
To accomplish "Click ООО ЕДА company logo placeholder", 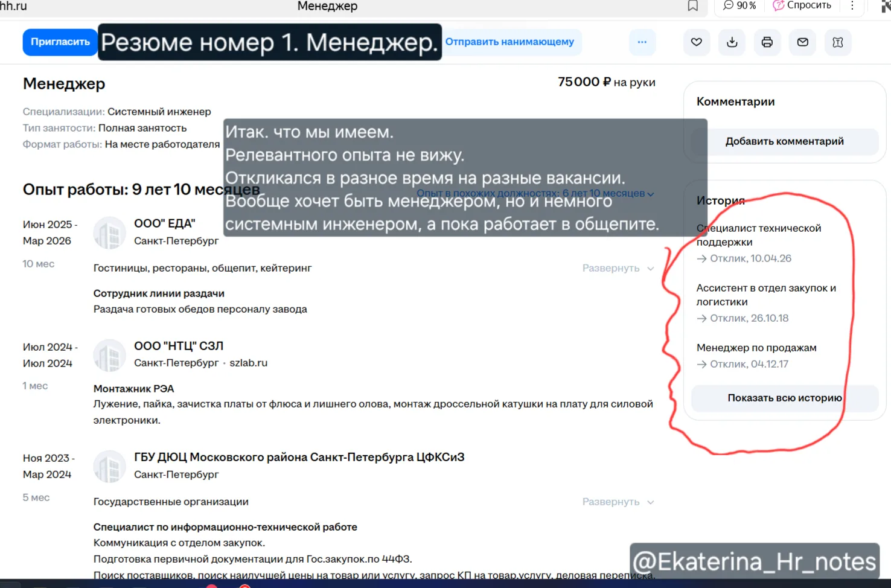I will (x=109, y=233).
